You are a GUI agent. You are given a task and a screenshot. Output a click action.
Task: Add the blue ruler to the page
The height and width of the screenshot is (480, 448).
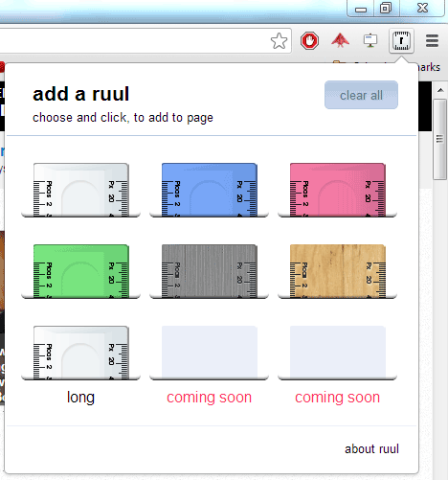tap(210, 190)
